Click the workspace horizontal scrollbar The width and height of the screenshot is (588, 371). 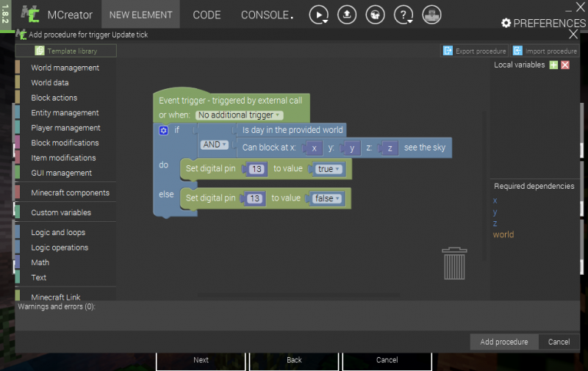298,295
